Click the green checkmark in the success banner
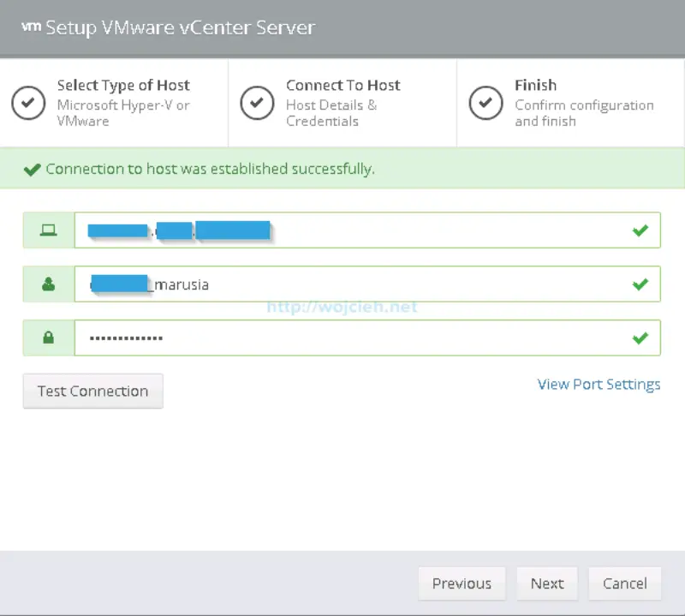Screen dimensions: 685x616 tap(33, 169)
